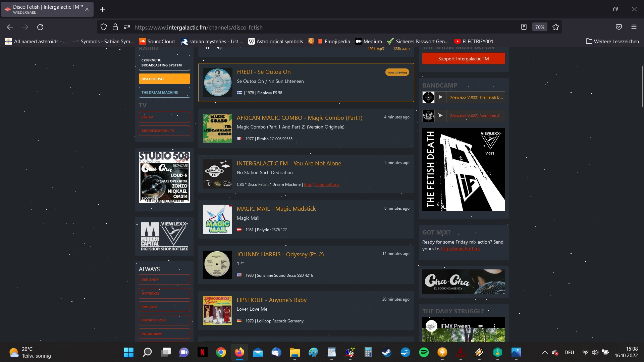Open Spotify from the taskbar

tap(424, 352)
